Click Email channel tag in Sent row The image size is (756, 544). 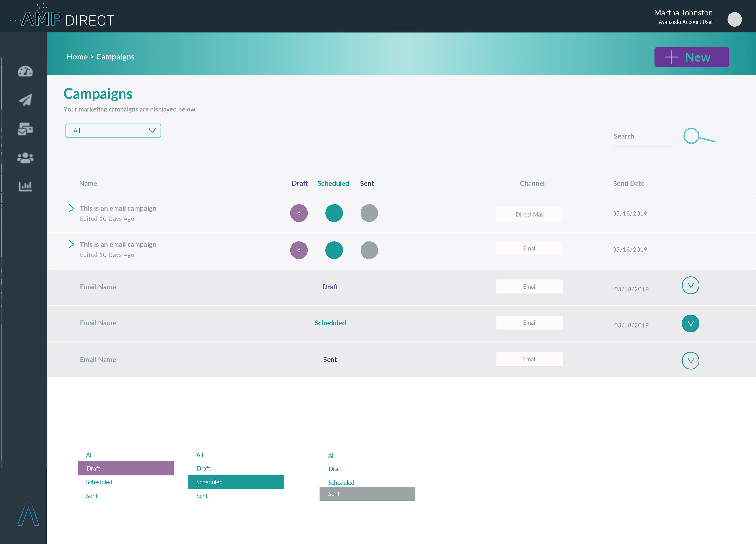[x=529, y=359]
